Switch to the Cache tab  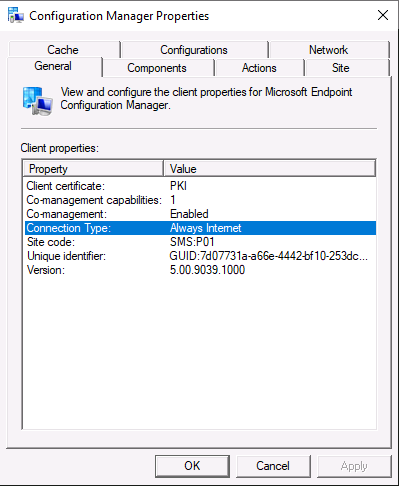63,49
